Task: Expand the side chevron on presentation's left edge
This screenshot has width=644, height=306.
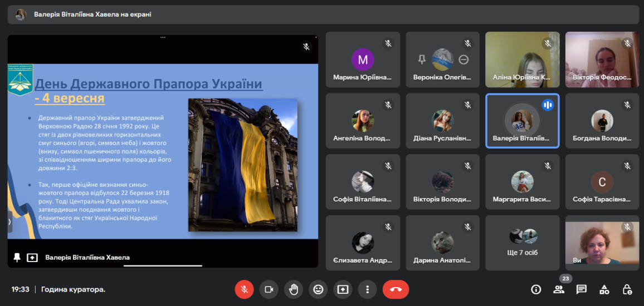Action: pos(9,221)
